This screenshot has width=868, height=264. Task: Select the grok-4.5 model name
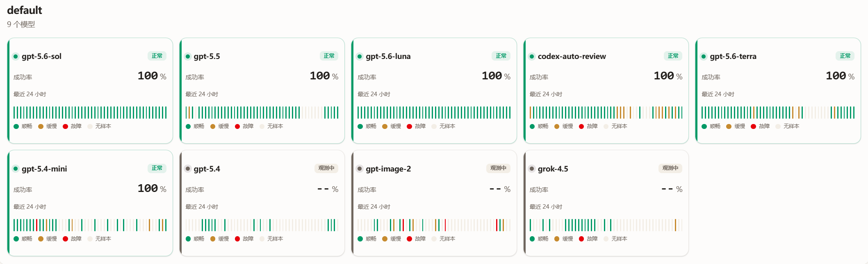(x=553, y=169)
